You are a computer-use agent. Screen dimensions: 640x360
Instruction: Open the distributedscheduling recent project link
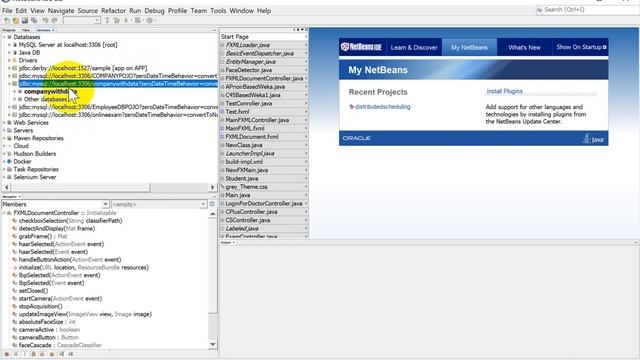382,107
